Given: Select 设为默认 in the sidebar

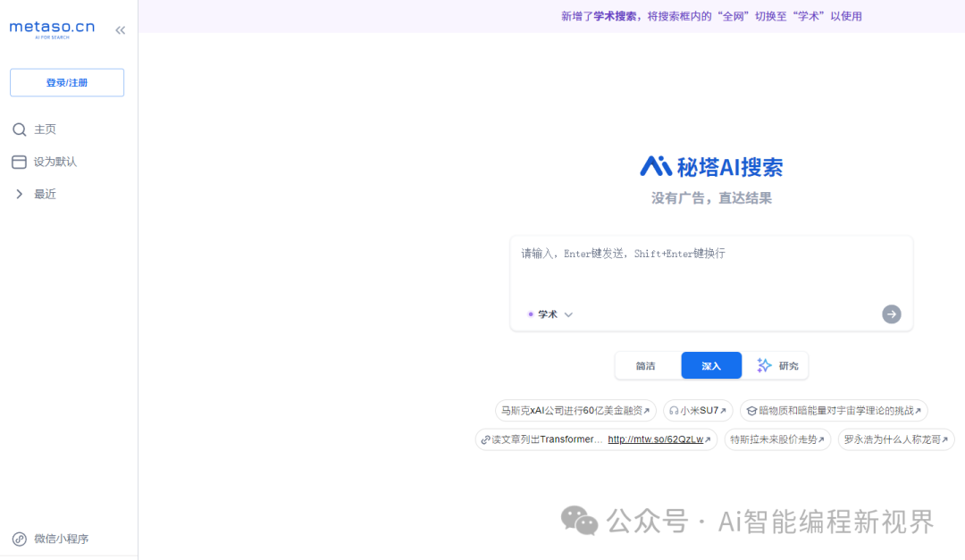Looking at the screenshot, I should tap(55, 162).
